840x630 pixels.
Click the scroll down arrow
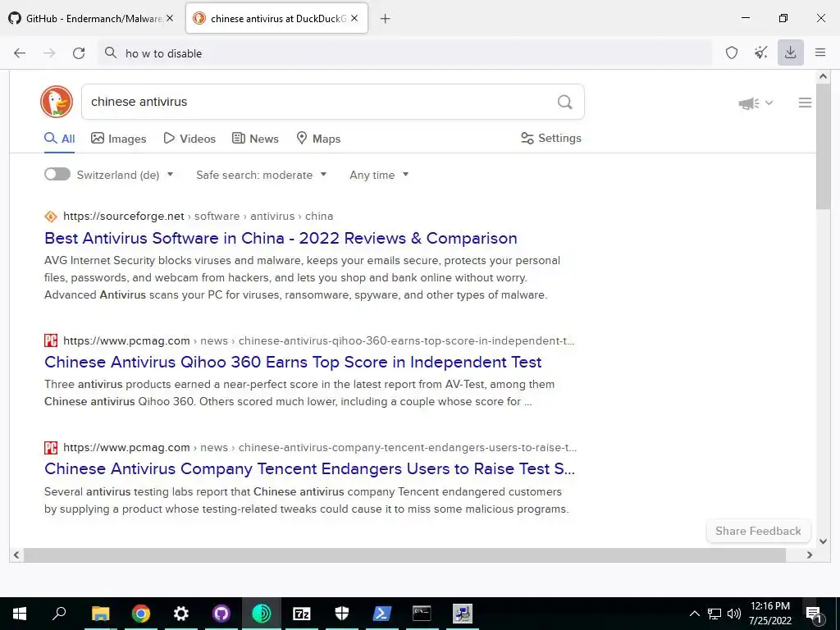(823, 541)
